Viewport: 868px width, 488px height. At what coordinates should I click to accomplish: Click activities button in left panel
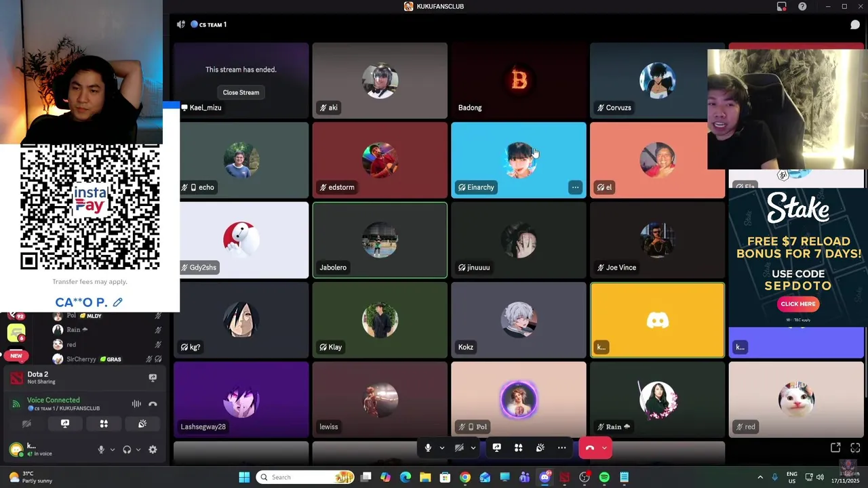point(104,424)
